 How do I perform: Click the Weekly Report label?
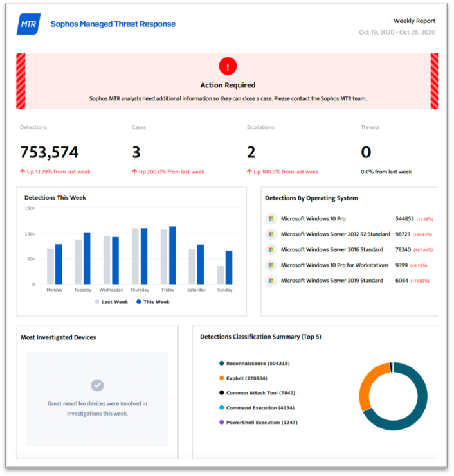click(415, 21)
